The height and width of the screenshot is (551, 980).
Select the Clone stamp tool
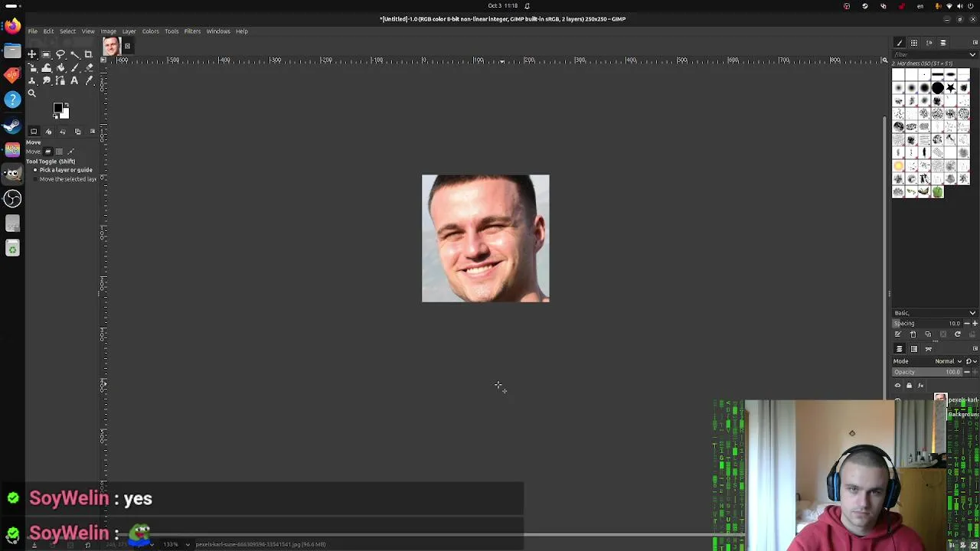tap(32, 80)
